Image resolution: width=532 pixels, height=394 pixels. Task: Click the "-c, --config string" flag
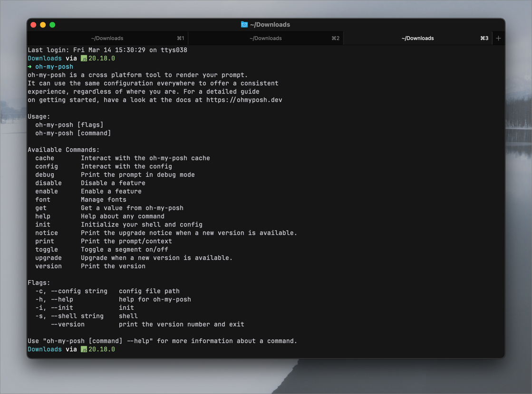71,291
